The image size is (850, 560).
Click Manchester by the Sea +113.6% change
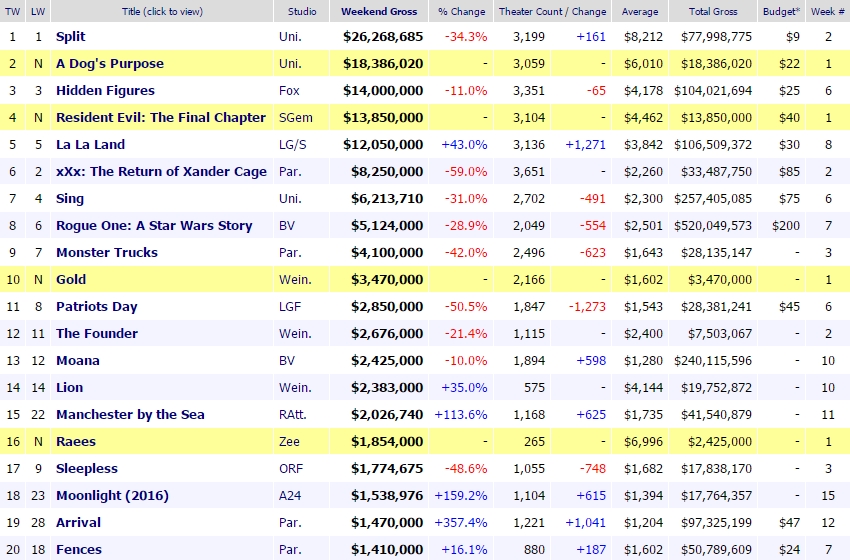[x=461, y=415]
